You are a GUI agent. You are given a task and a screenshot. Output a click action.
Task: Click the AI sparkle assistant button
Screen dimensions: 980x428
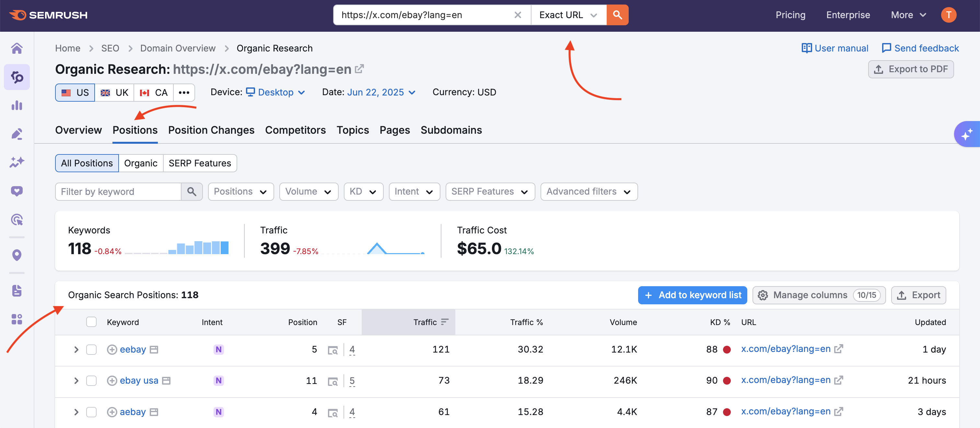point(966,134)
